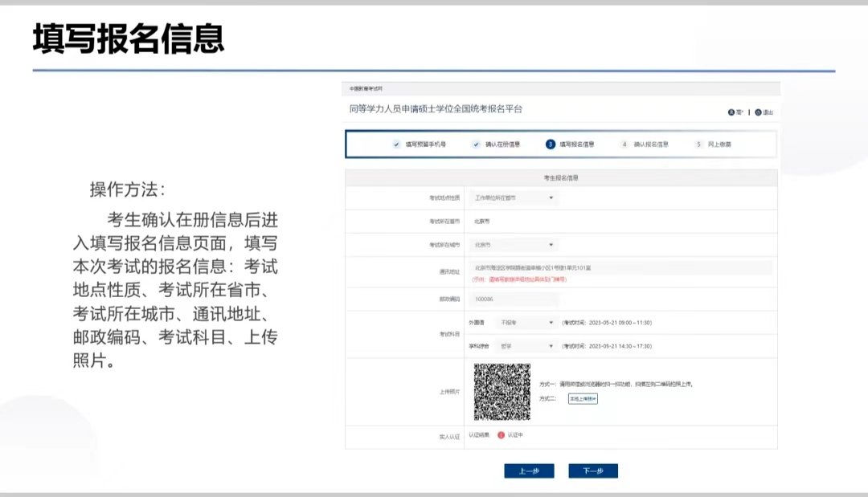Click the step 5 number icon
This screenshot has width=868, height=497.
(x=699, y=145)
